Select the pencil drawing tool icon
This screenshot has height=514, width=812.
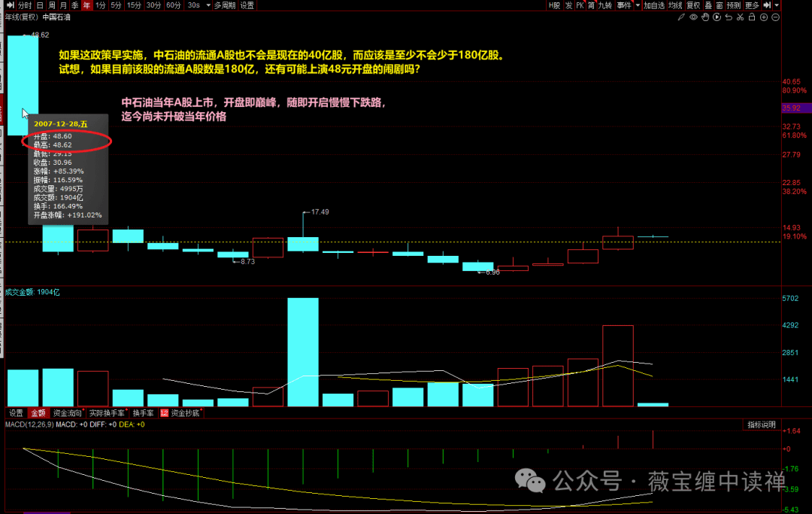tap(681, 17)
